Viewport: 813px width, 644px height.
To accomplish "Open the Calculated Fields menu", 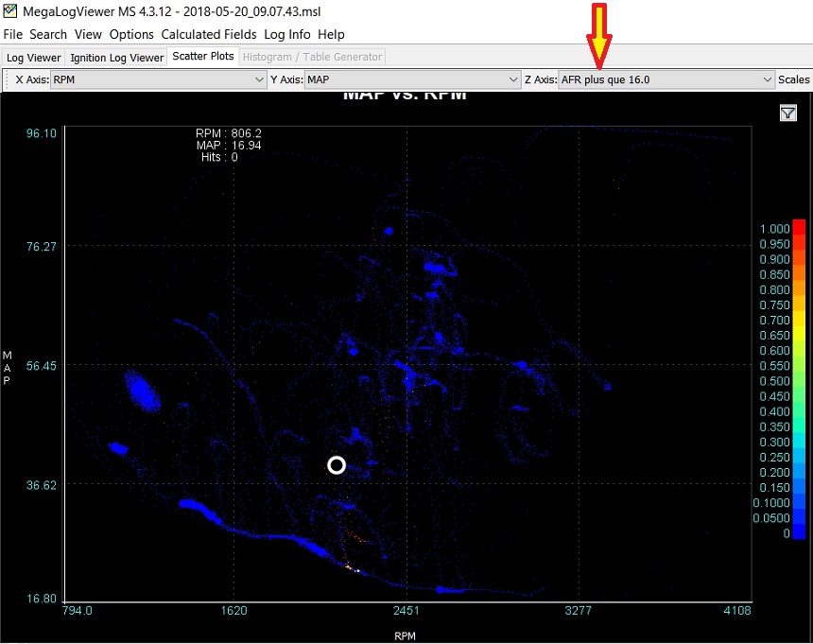I will pyautogui.click(x=208, y=34).
